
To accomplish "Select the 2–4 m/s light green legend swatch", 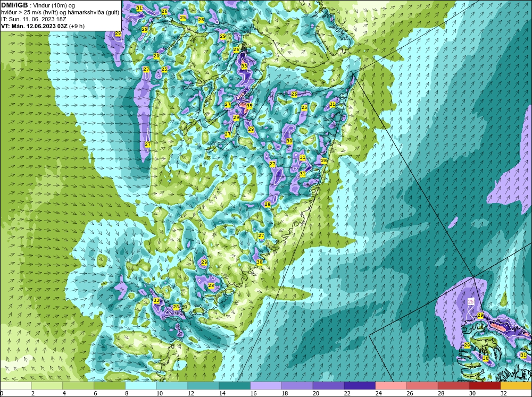I will click(x=47, y=385).
